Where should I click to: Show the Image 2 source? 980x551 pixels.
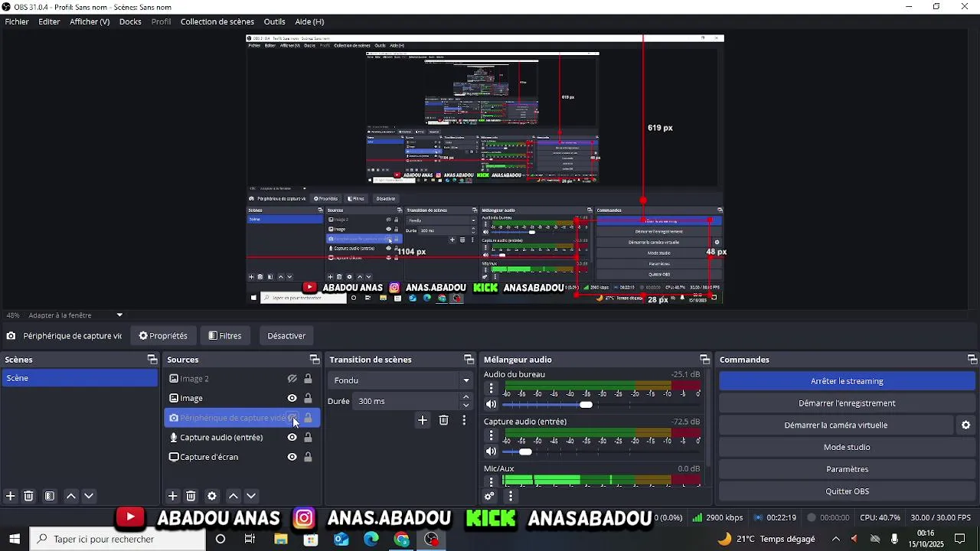[292, 379]
